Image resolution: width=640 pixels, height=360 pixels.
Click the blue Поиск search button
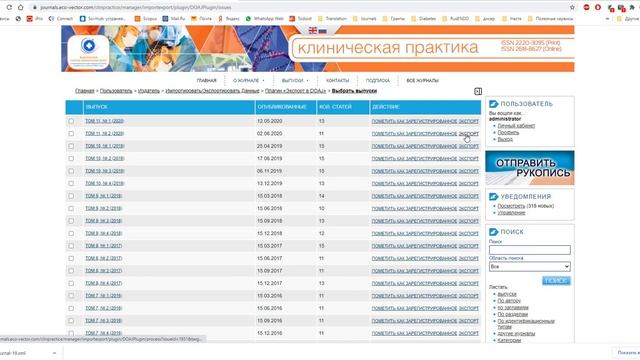pos(556,281)
